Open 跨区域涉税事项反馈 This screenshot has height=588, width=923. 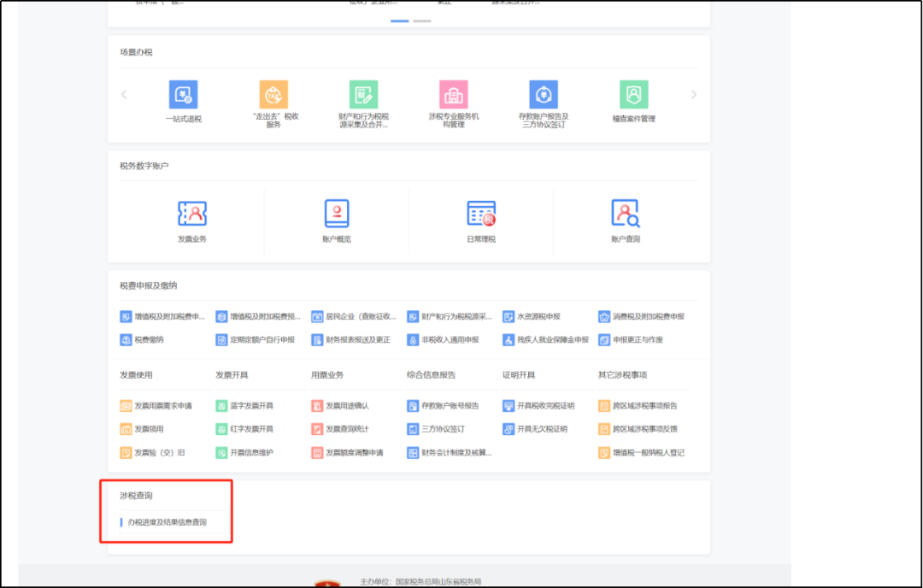(638, 429)
